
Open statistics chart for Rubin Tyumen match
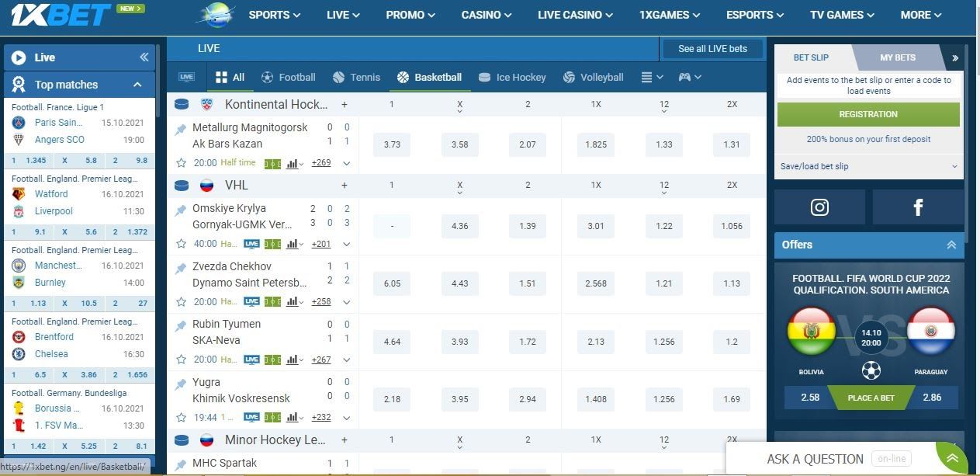[x=293, y=360]
